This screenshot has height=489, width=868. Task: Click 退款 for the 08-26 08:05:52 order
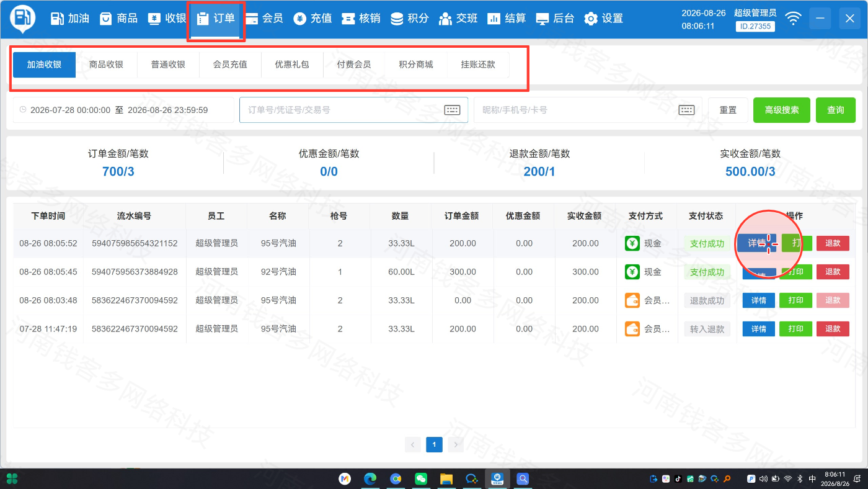[833, 243]
